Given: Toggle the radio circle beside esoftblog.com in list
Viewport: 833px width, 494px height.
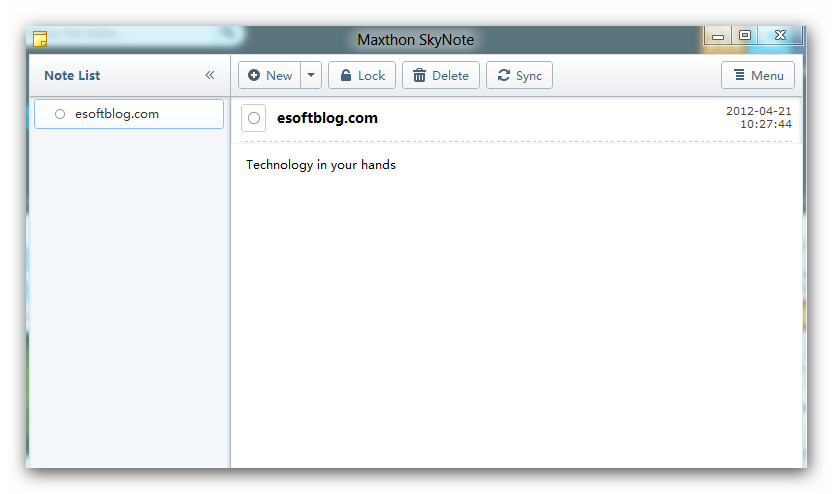Looking at the screenshot, I should 60,114.
